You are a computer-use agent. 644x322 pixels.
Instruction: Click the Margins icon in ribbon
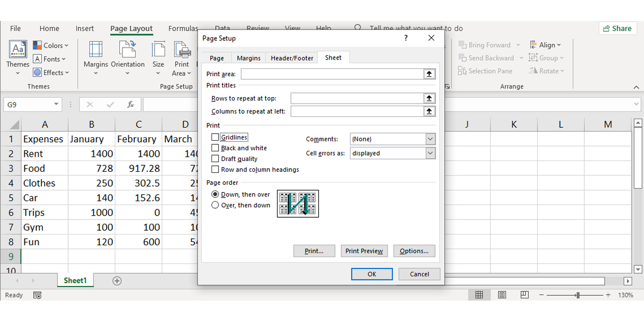click(x=96, y=49)
